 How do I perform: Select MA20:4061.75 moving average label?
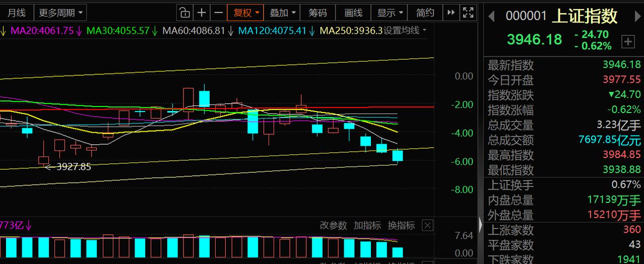click(42, 30)
